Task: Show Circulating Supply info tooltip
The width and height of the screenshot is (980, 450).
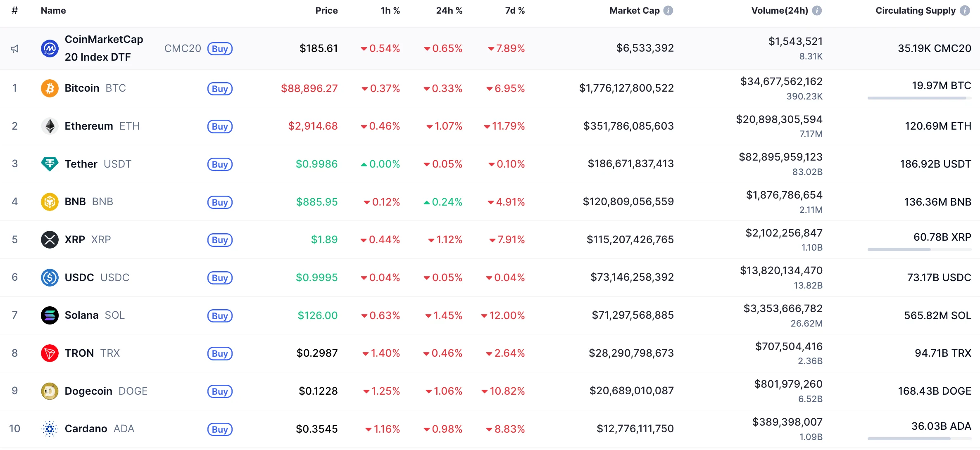Action: 965,11
